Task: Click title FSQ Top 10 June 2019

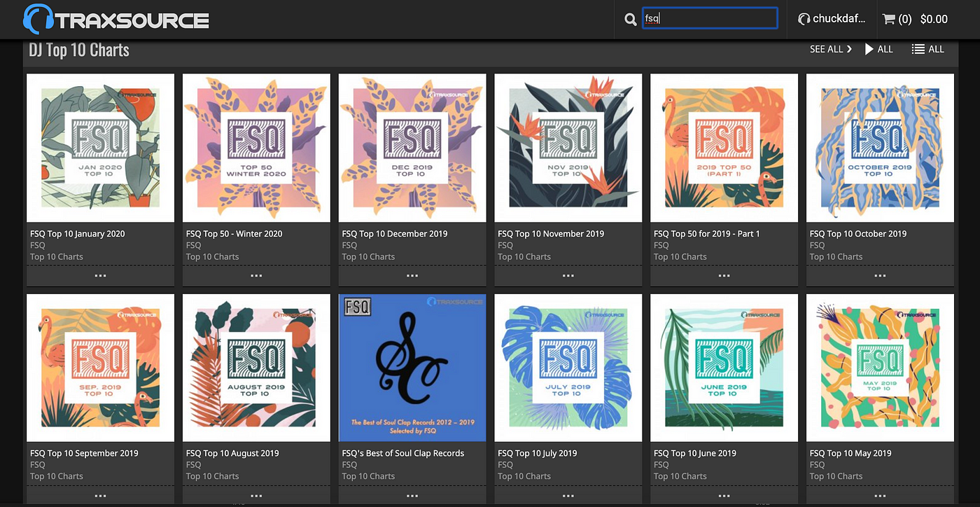Action: pyautogui.click(x=695, y=453)
